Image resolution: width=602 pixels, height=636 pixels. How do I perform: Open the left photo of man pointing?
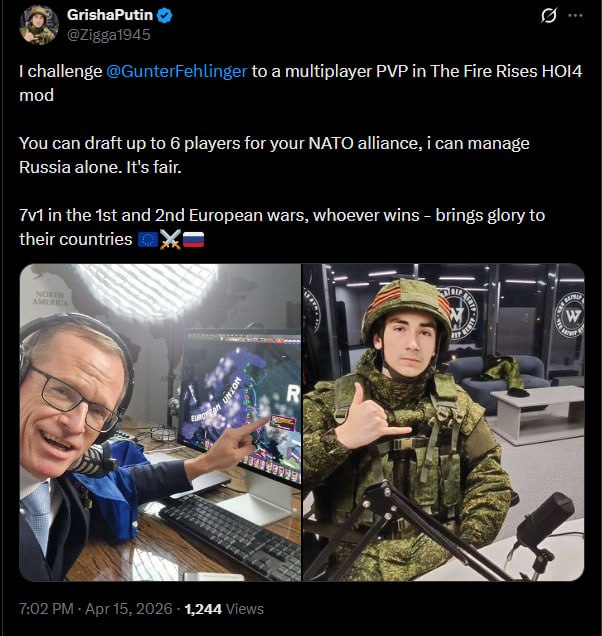click(160, 422)
